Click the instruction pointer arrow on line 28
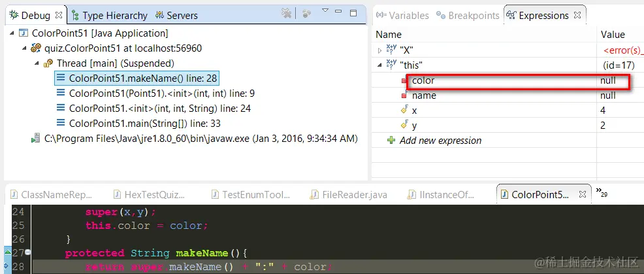 (7, 266)
